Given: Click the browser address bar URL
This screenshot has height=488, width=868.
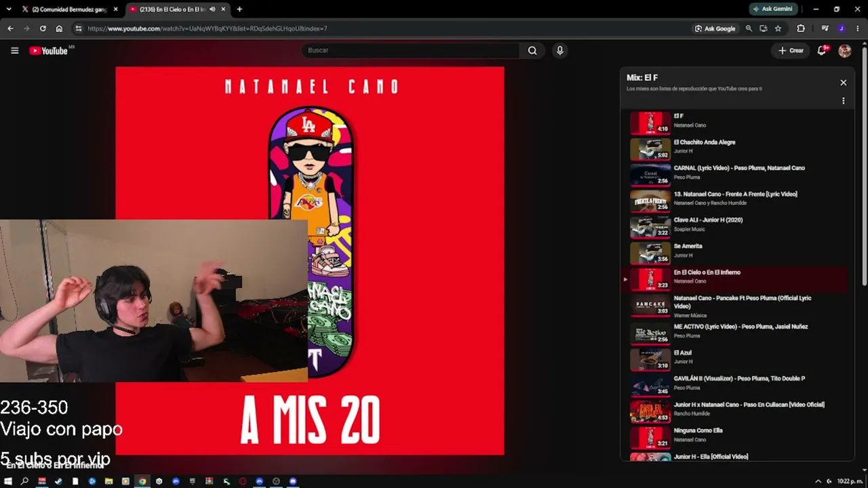Looking at the screenshot, I should 207,28.
